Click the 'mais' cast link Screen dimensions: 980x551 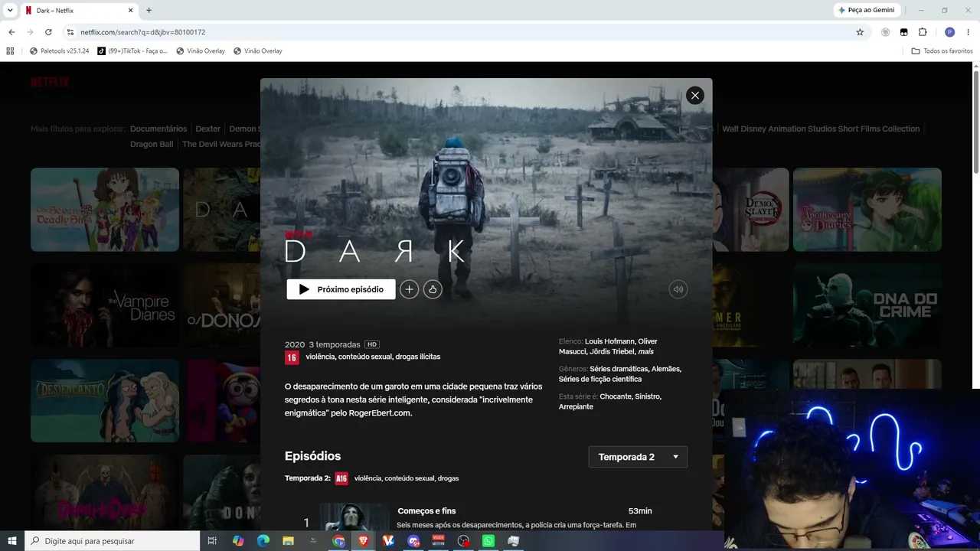[645, 352]
